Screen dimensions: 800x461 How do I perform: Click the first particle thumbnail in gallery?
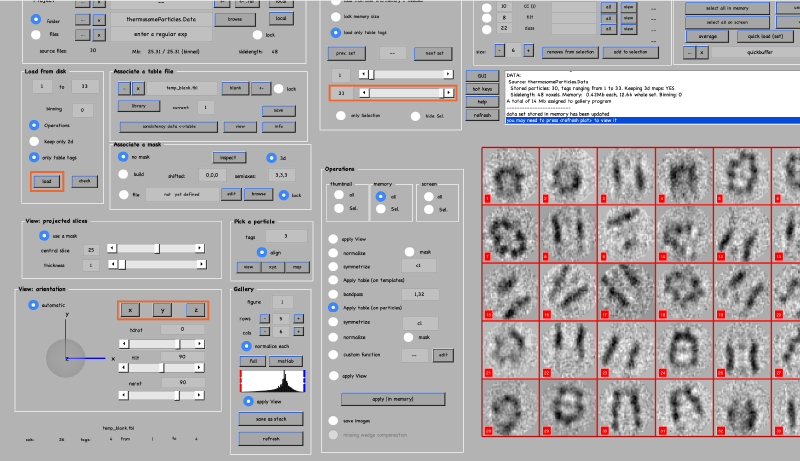511,176
